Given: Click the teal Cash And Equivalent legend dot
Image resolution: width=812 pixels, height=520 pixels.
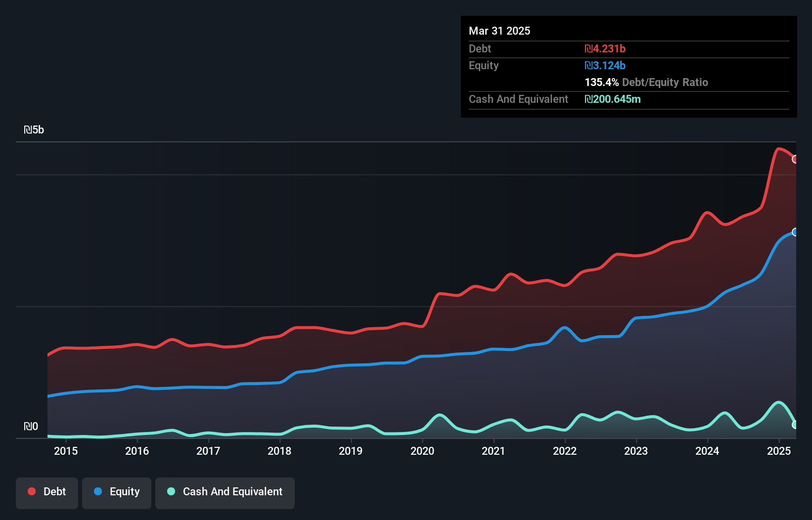Looking at the screenshot, I should (171, 491).
